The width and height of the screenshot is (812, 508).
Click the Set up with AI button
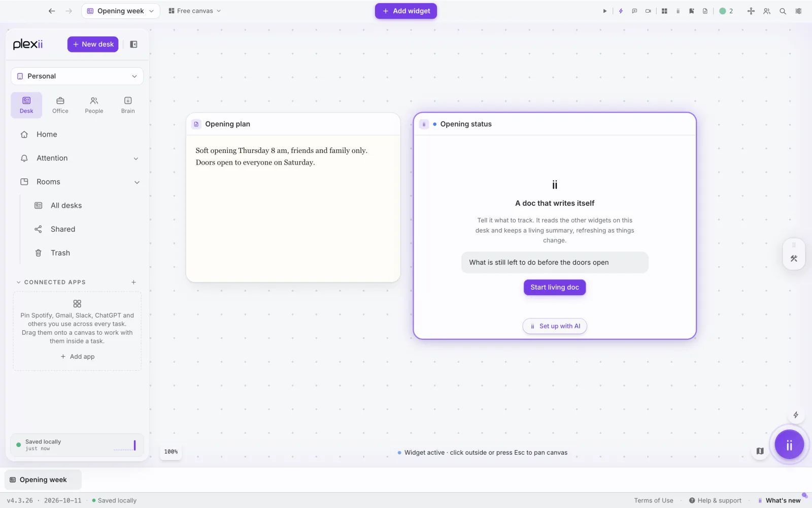point(555,326)
